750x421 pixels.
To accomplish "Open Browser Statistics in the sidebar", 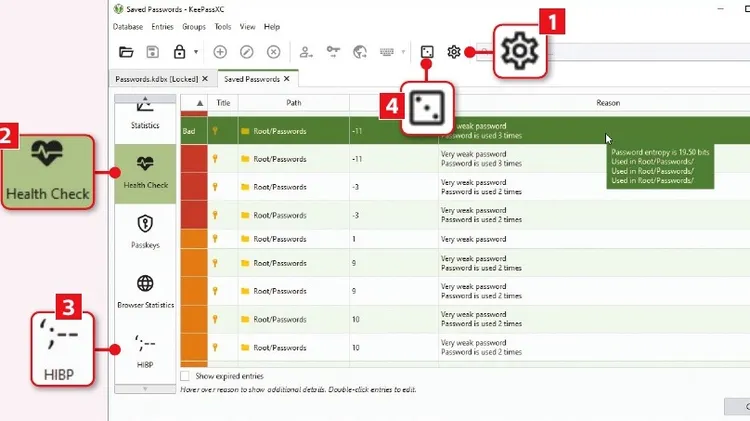I will [145, 292].
